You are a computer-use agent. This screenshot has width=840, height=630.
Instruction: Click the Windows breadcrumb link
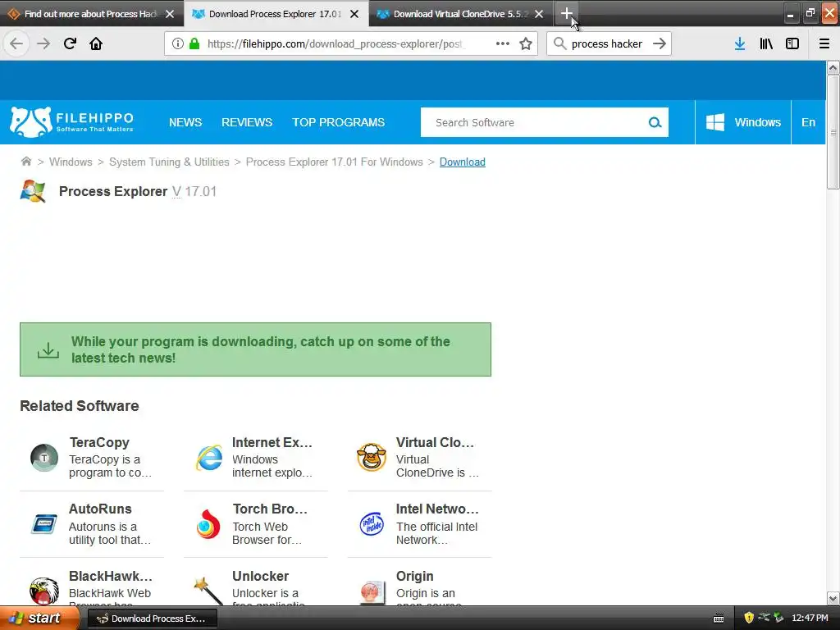click(x=71, y=162)
